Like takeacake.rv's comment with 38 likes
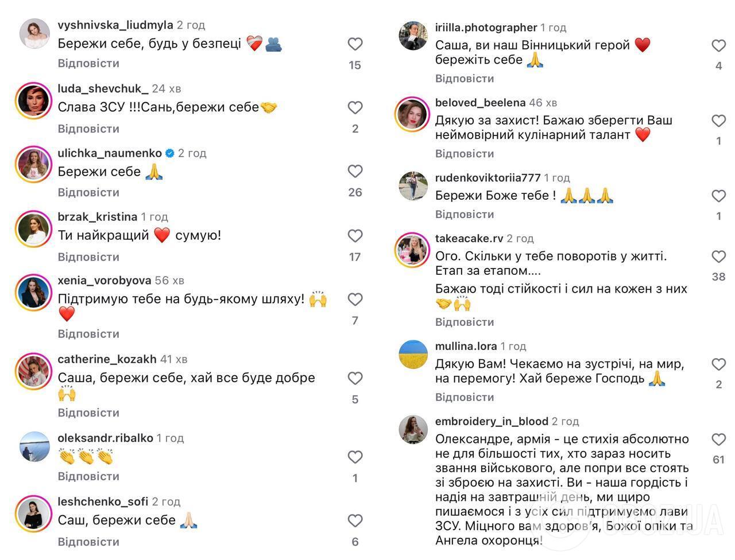Screen dimensions: 735x560 click(718, 256)
